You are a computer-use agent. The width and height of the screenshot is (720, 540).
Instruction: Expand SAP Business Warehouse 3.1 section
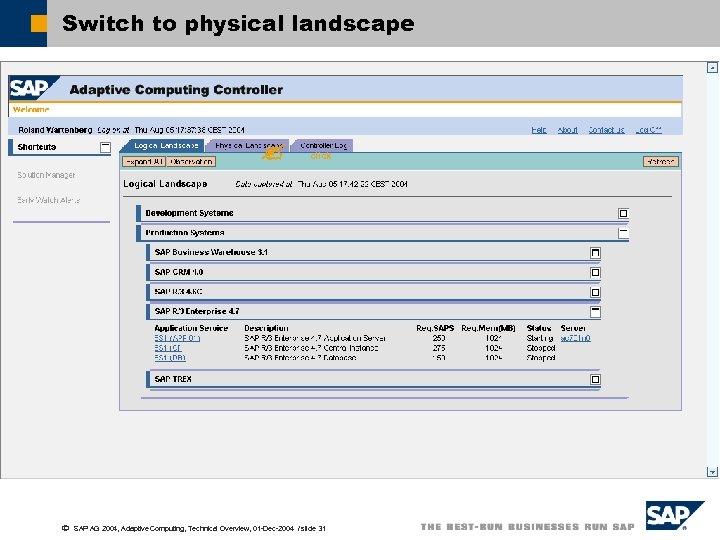click(x=595, y=253)
